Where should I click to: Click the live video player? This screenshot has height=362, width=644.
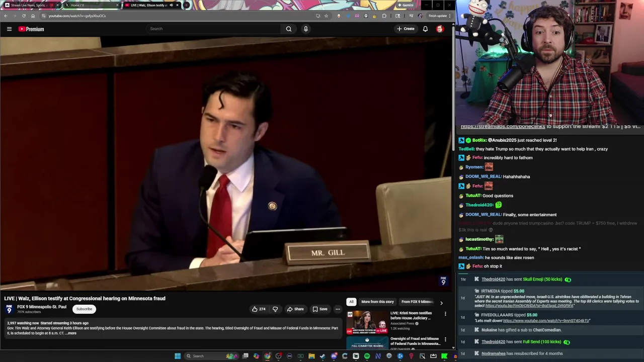tap(226, 163)
